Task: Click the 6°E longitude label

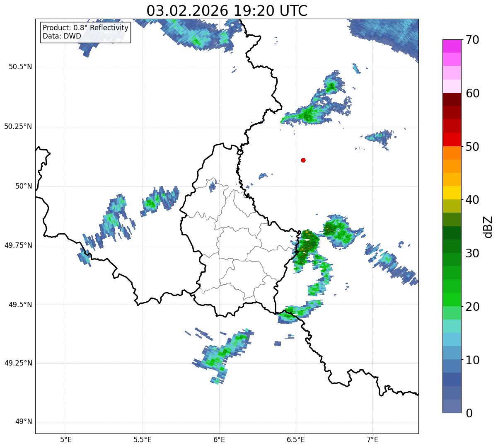Action: (219, 439)
